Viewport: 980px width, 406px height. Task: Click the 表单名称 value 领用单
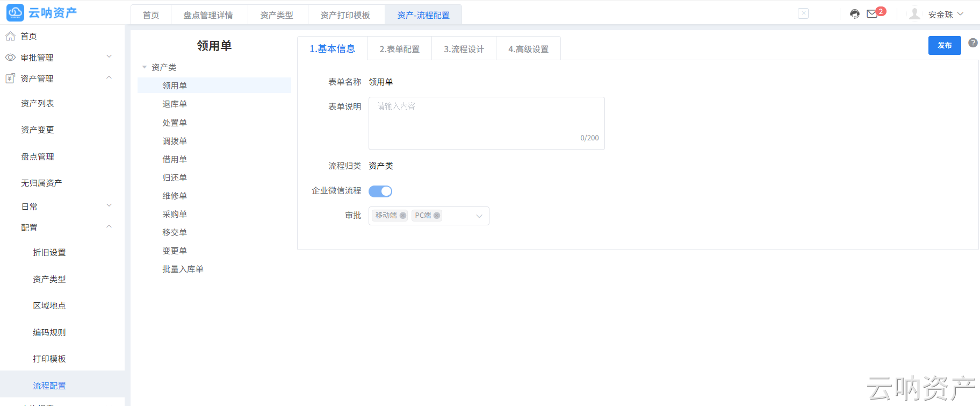click(381, 82)
